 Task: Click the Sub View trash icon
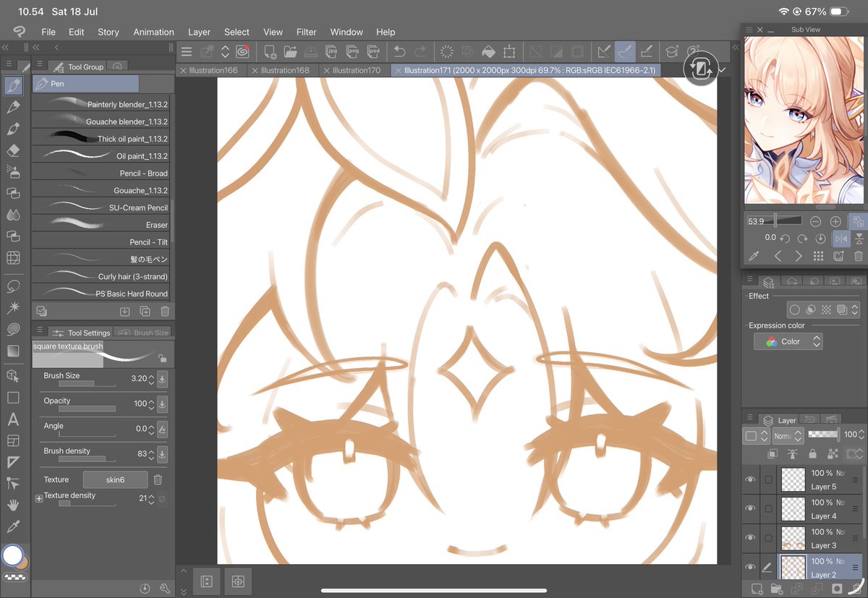click(x=859, y=256)
